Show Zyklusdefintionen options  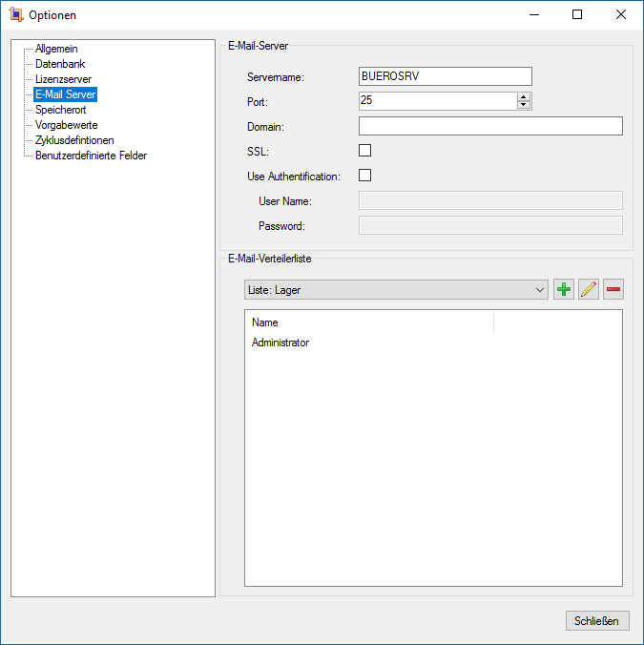point(74,140)
